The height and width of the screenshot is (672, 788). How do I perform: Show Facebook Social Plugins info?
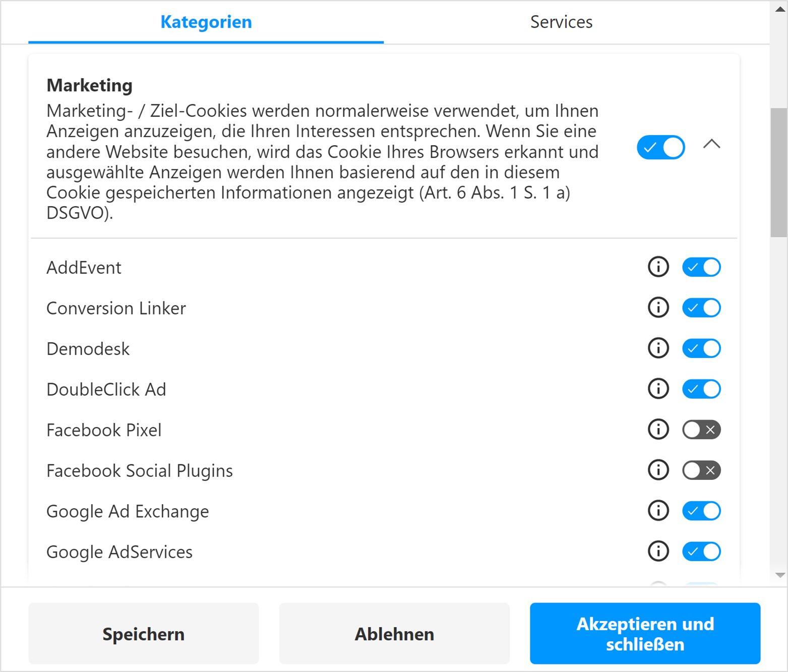click(658, 470)
